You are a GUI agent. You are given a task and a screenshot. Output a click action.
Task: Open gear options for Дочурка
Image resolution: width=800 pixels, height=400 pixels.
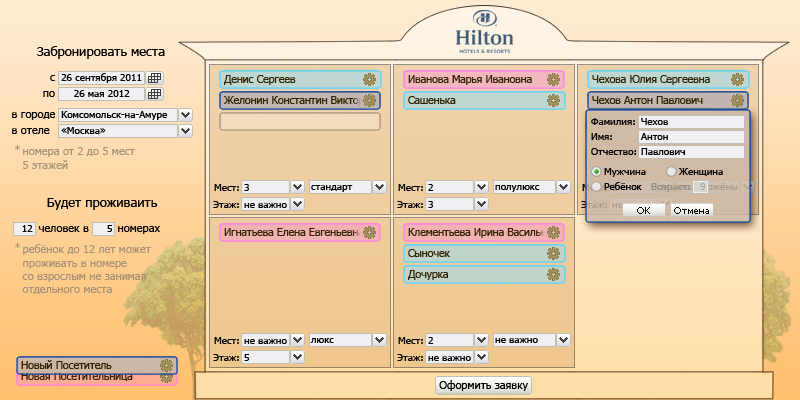tap(553, 274)
